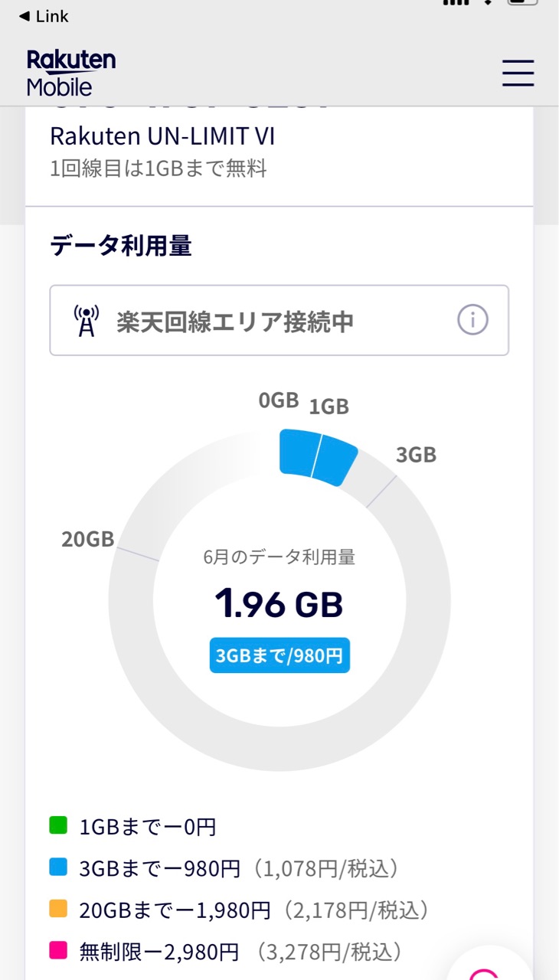Tap the 1.96 GB usage value
The image size is (559, 980).
(279, 604)
